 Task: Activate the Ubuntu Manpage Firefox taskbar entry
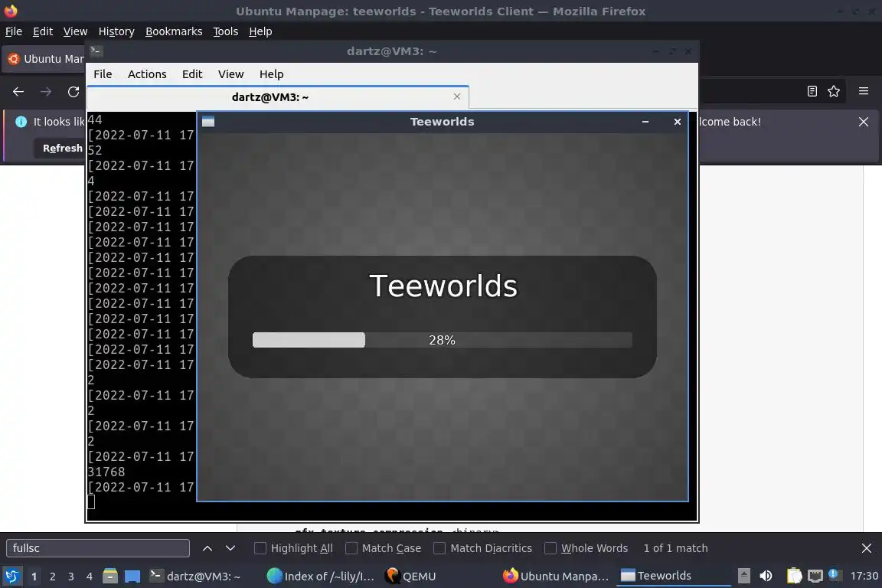coord(556,577)
